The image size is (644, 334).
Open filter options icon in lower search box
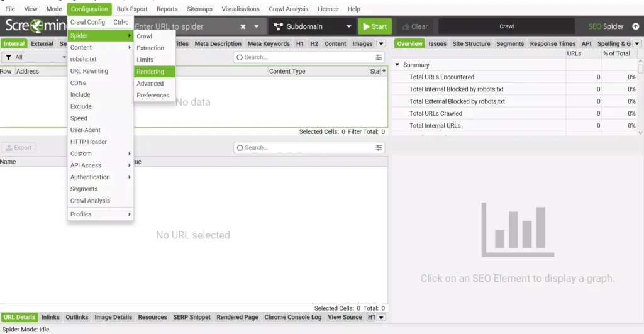pos(379,147)
